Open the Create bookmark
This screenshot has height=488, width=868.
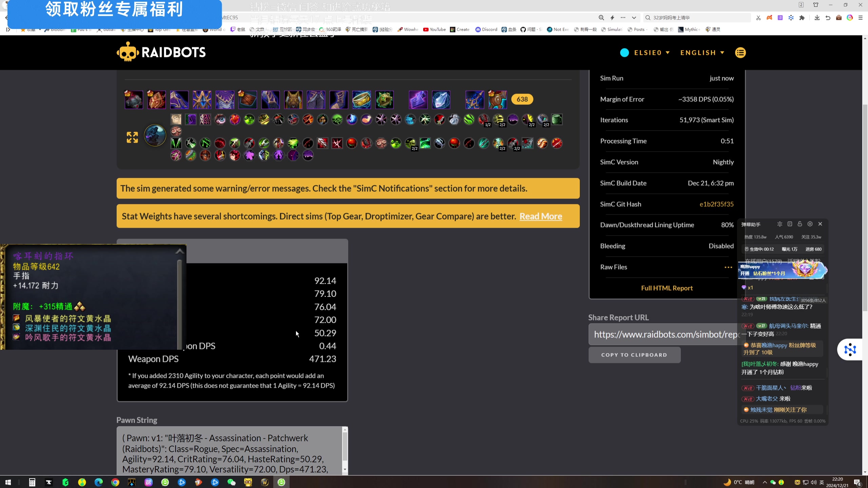pos(460,29)
